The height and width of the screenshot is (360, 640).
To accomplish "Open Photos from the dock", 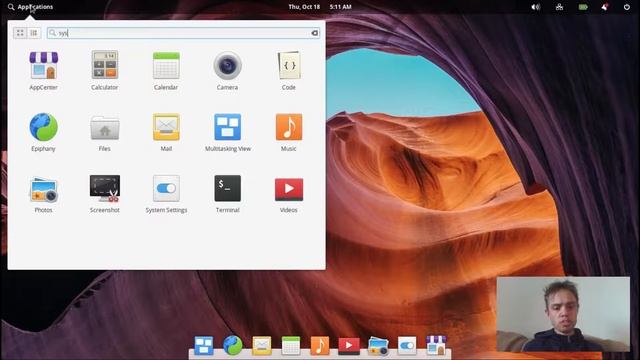I will [378, 346].
